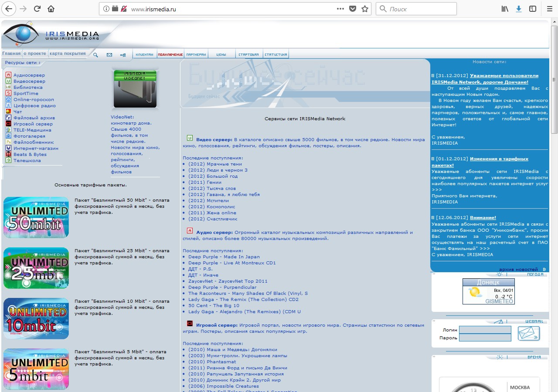Select the СТАТИСТИКА navigation tab

[x=276, y=55]
